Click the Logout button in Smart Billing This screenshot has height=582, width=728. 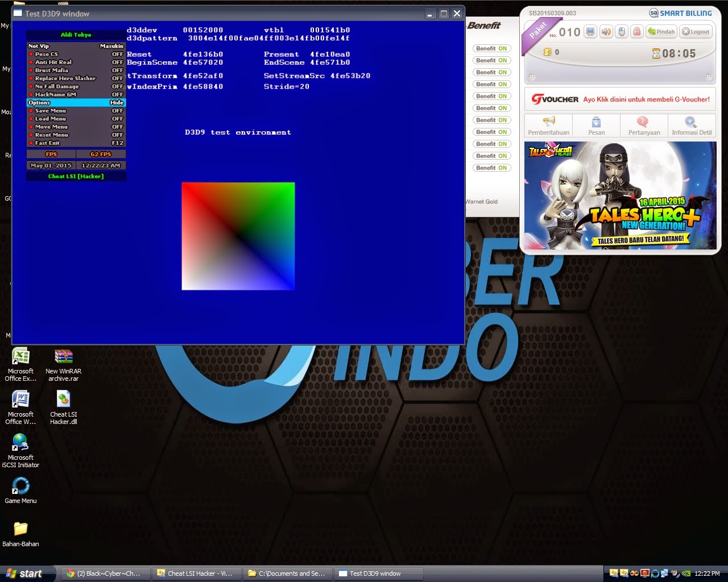696,32
